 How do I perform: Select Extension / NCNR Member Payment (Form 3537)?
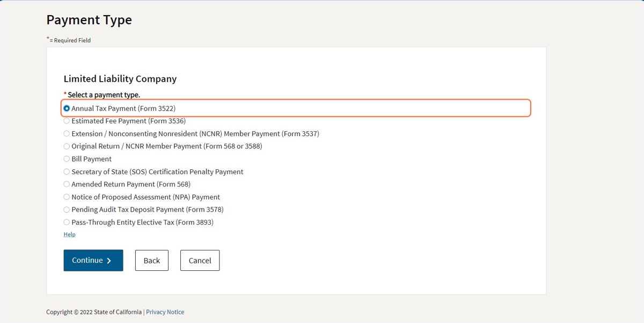pyautogui.click(x=67, y=133)
